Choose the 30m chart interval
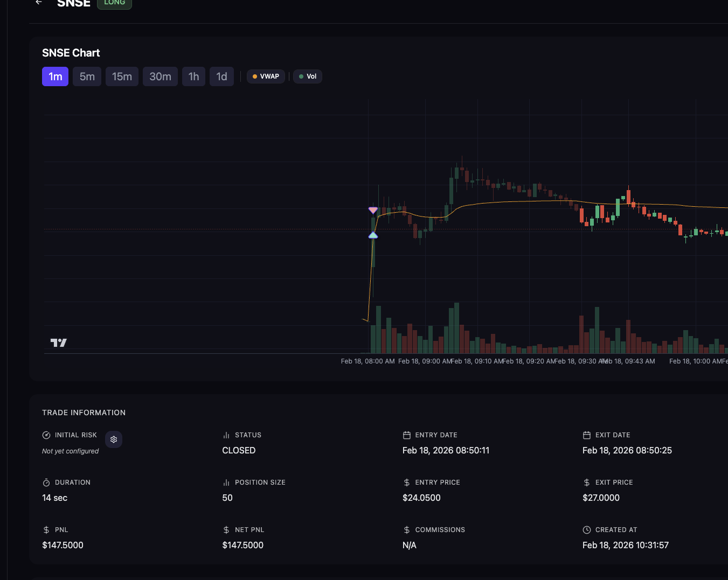Image resolution: width=728 pixels, height=580 pixels. (x=160, y=76)
